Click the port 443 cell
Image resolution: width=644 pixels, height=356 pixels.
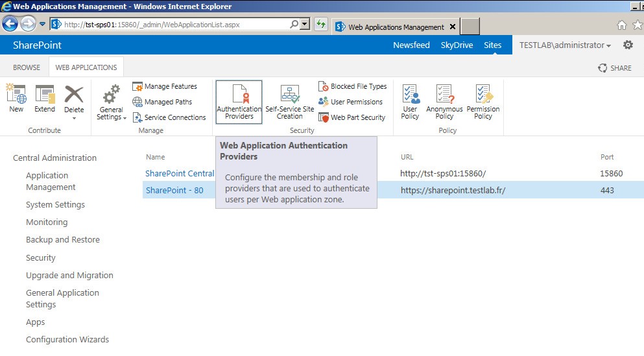pyautogui.click(x=607, y=191)
